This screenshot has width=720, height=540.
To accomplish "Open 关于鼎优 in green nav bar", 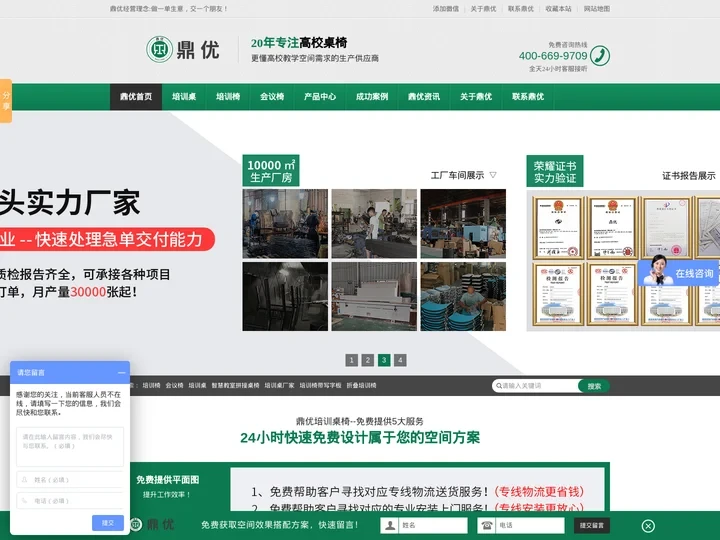I will pos(476,96).
